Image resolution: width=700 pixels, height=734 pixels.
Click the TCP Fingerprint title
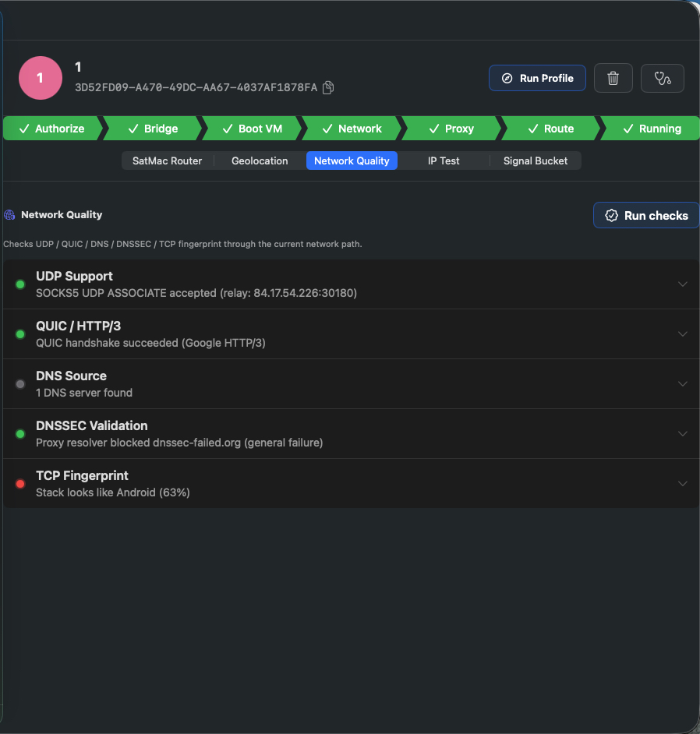(82, 475)
